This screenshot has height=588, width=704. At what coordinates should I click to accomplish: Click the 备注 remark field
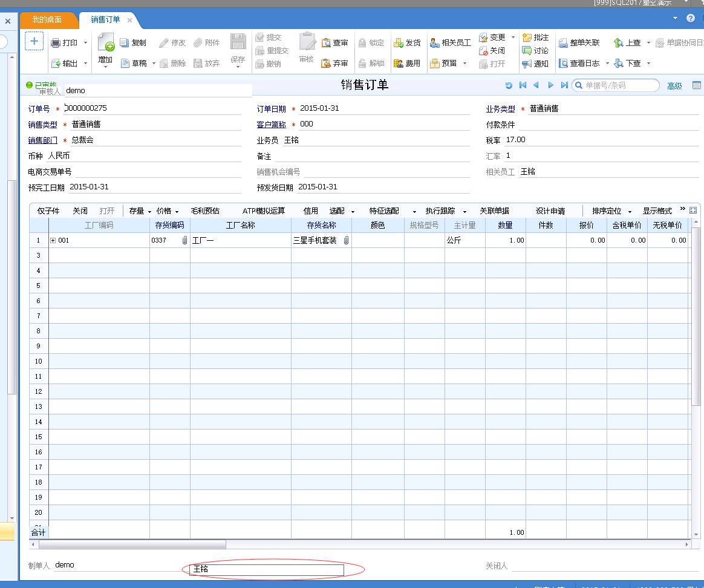point(372,156)
